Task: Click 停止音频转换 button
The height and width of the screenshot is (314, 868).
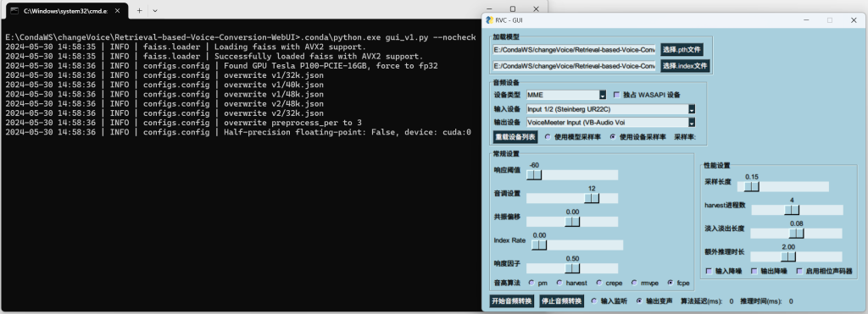Action: (562, 301)
